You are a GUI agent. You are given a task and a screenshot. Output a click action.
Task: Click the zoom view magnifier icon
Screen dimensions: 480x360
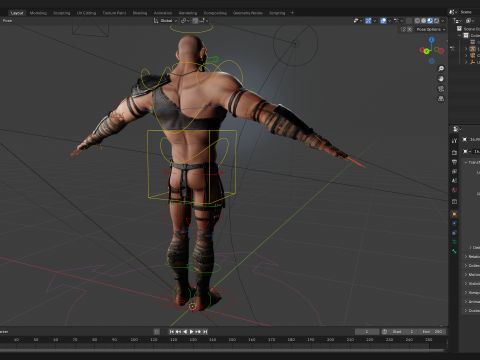(441, 69)
